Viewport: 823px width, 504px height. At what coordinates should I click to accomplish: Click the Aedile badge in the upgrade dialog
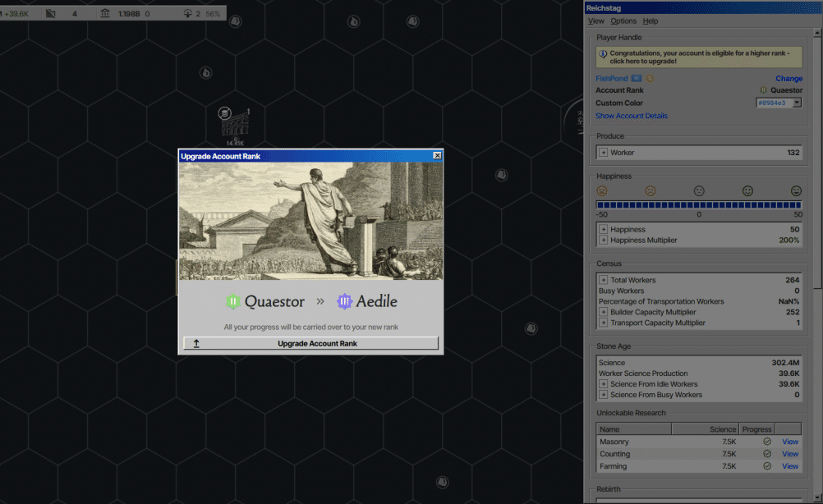coord(344,301)
